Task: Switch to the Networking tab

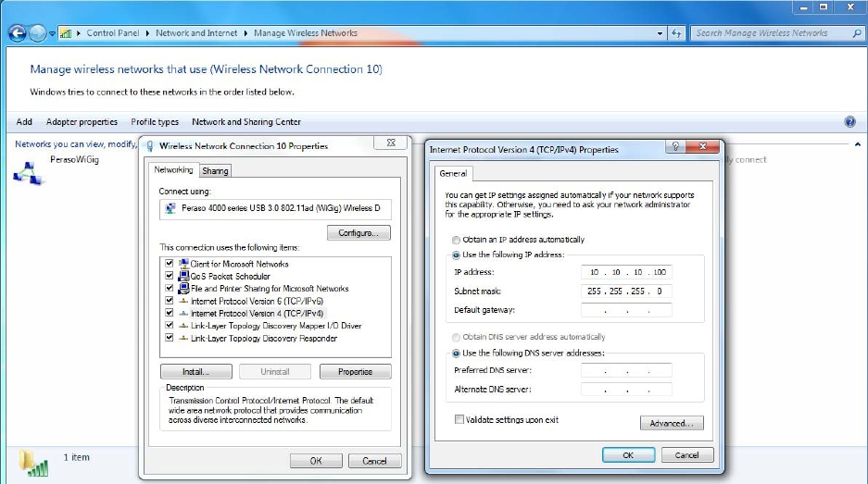Action: (x=173, y=169)
